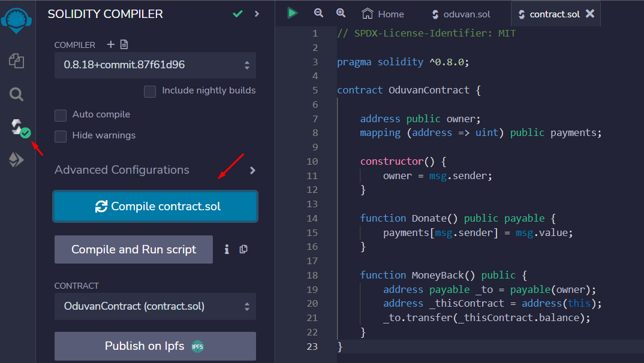Copy the script icon beside Compile and Run
The height and width of the screenshot is (363, 644).
tap(243, 249)
